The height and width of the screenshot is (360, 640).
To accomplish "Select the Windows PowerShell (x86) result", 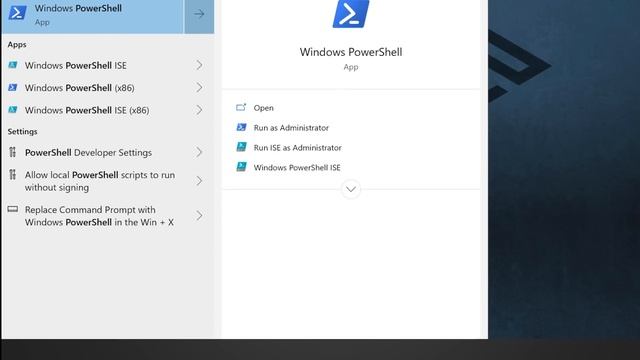I will [x=108, y=88].
